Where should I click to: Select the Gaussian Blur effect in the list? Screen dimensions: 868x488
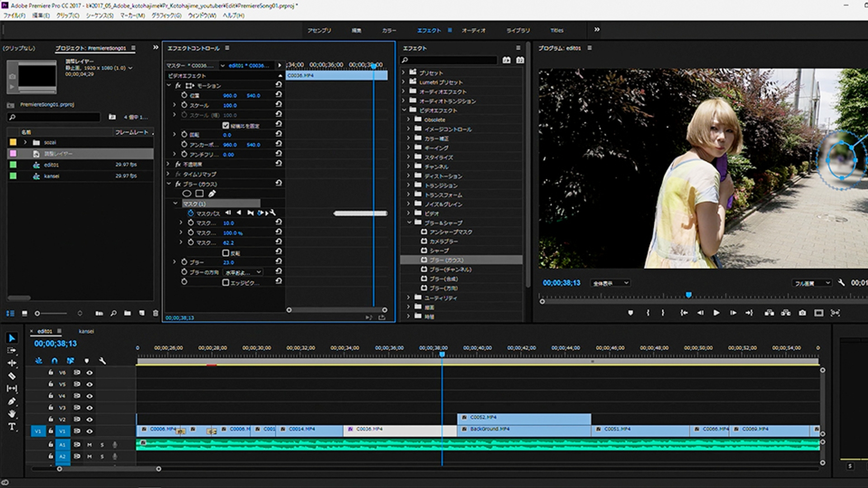coord(446,260)
